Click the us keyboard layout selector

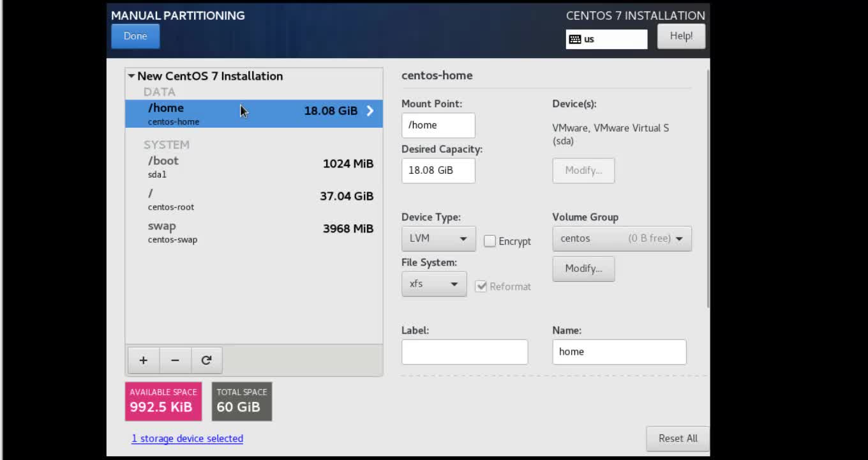coord(606,39)
